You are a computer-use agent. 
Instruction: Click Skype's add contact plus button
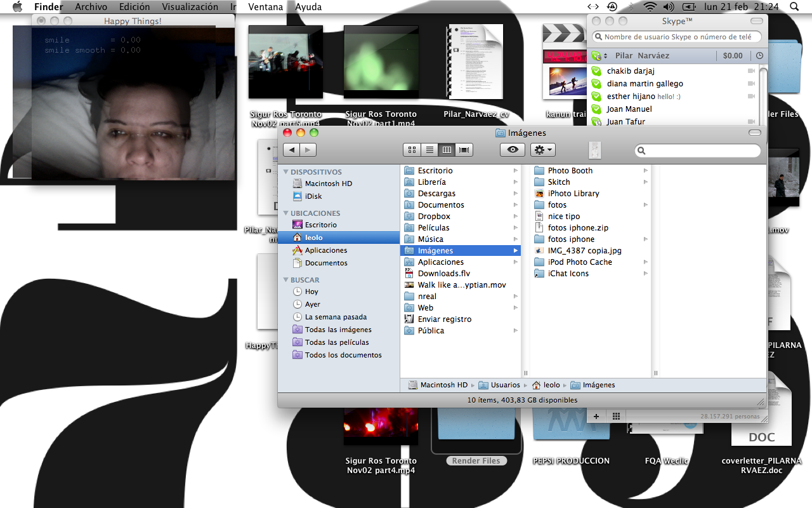(x=596, y=416)
